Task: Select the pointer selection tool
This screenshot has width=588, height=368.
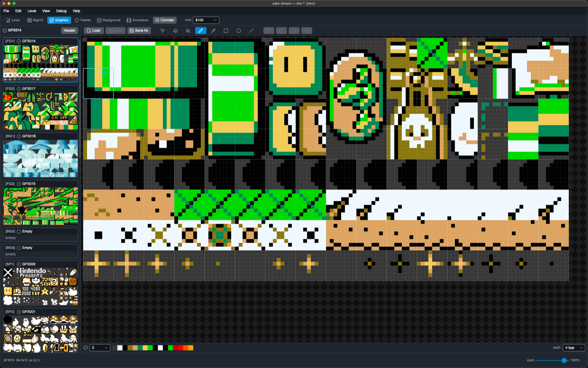Action: 162,30
